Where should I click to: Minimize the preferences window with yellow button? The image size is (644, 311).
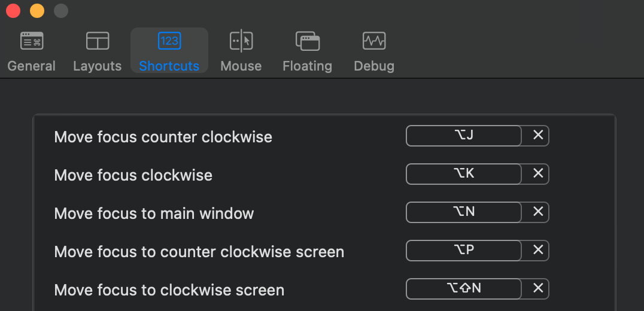pos(37,11)
